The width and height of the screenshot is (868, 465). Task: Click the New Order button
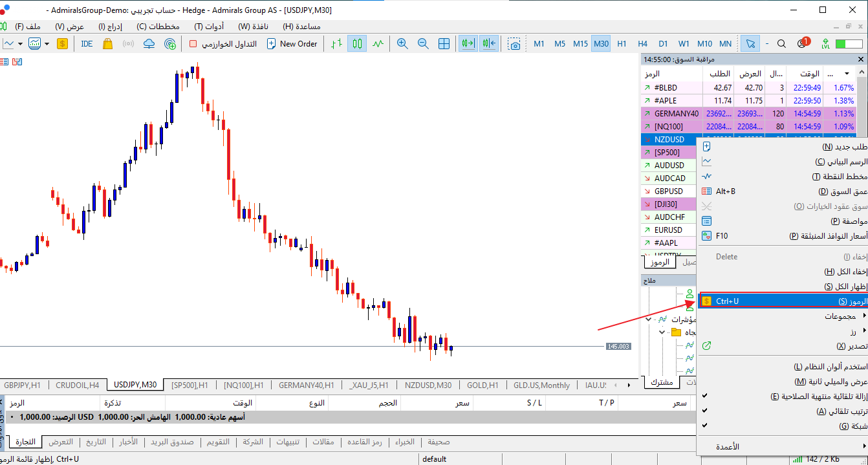292,44
